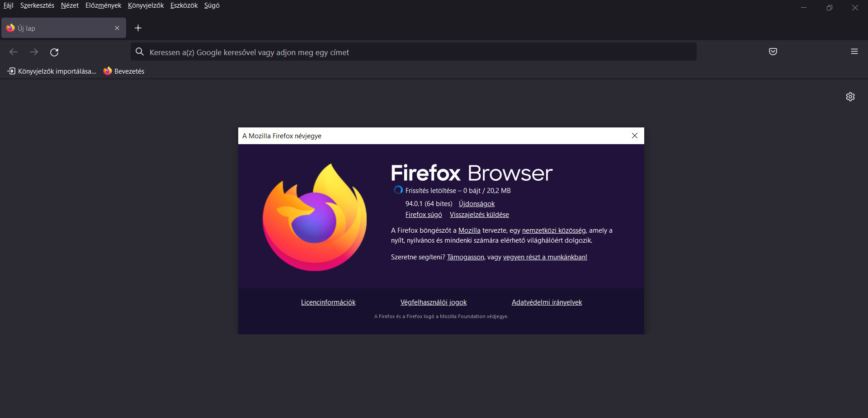Click the Firefox Browser heading
The width and height of the screenshot is (868, 418).
pyautogui.click(x=472, y=173)
